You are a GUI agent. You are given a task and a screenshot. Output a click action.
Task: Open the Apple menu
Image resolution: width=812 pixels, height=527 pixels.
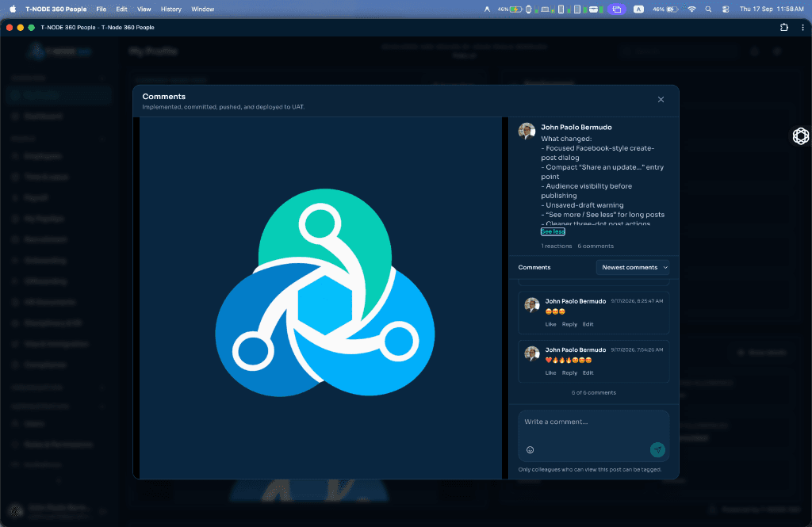[x=13, y=9]
